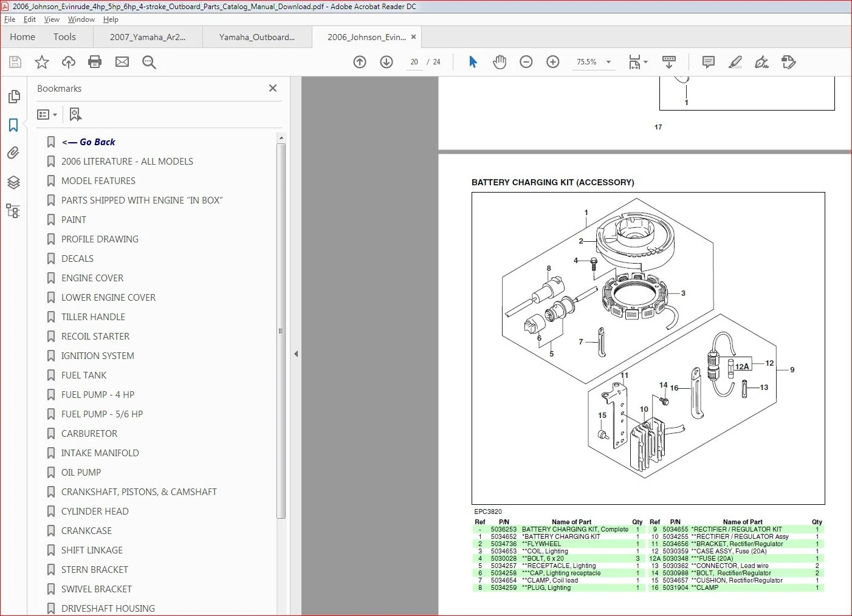Collapse the navigation pane arrow

click(296, 354)
